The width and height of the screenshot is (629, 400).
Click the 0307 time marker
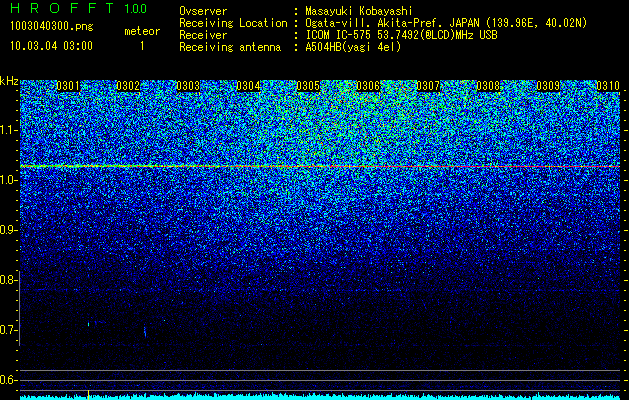(428, 86)
